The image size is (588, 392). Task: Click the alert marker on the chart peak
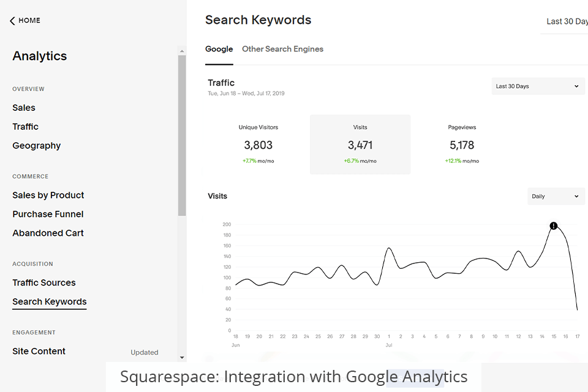tap(554, 226)
